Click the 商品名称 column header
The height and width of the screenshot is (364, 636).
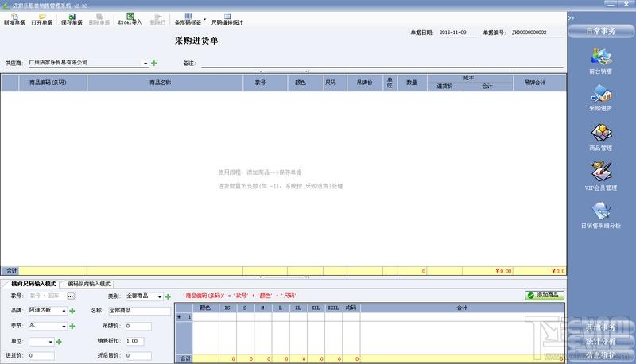165,83
